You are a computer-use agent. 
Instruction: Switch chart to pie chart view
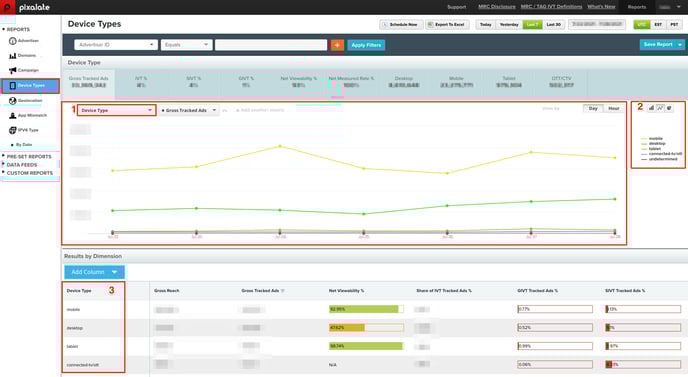[x=669, y=108]
